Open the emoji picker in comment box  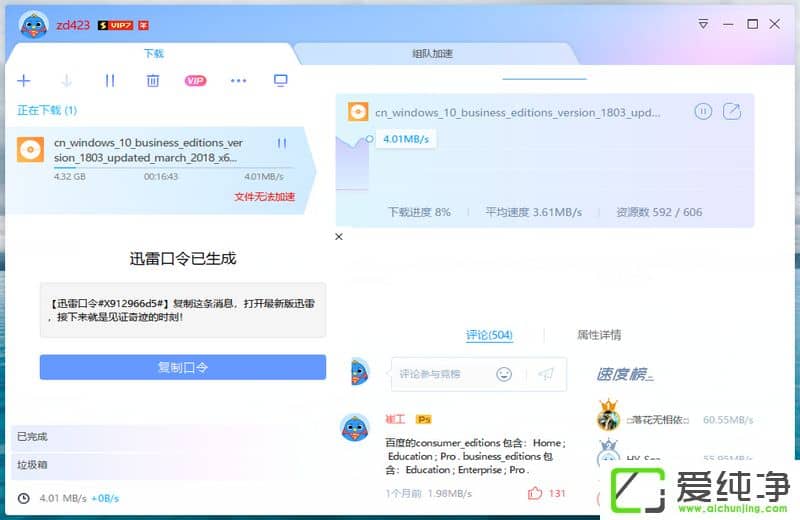click(x=504, y=374)
